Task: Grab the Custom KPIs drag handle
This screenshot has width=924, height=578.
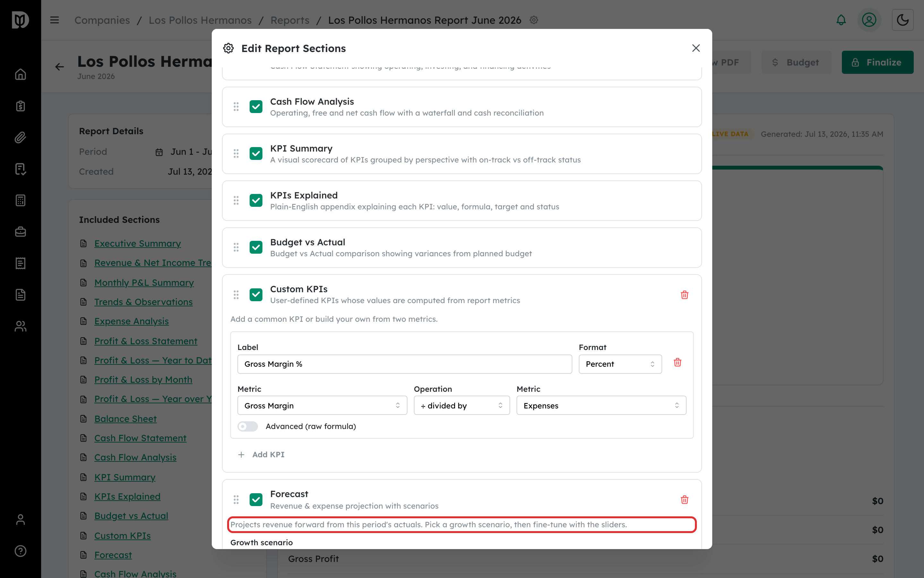Action: point(236,295)
